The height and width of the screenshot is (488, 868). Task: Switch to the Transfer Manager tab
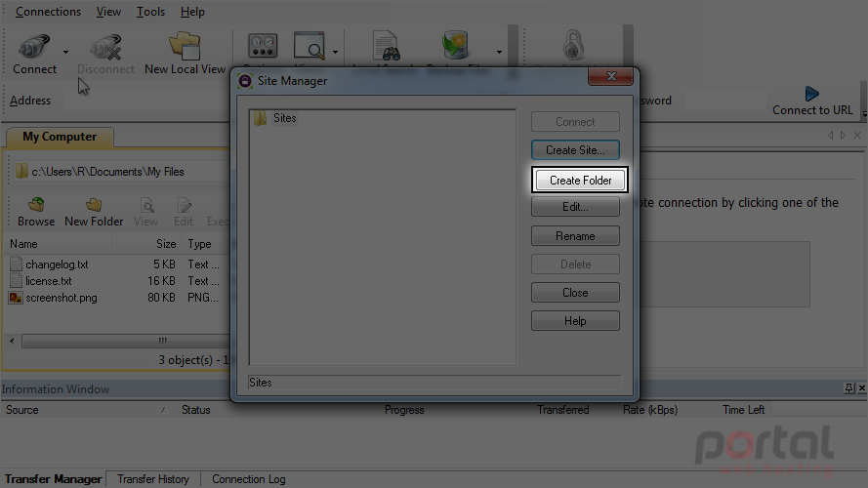[53, 479]
